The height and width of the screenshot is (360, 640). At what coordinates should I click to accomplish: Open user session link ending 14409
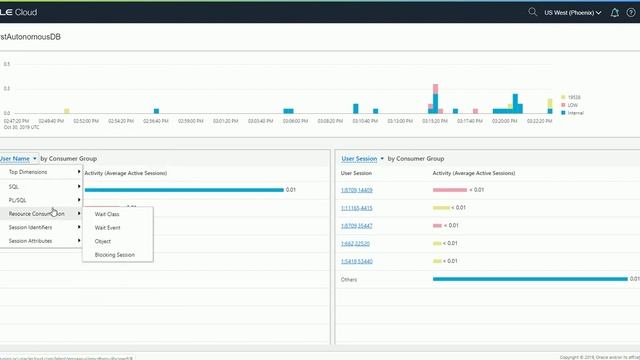pyautogui.click(x=356, y=190)
